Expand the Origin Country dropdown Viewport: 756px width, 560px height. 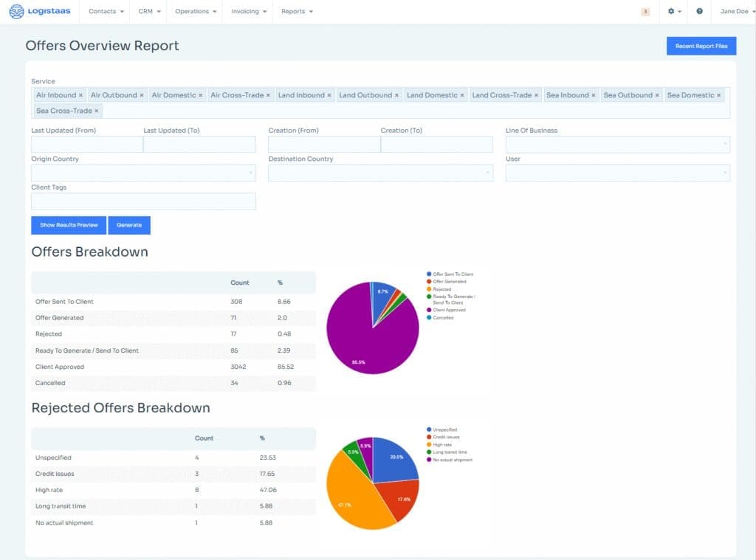(x=143, y=173)
